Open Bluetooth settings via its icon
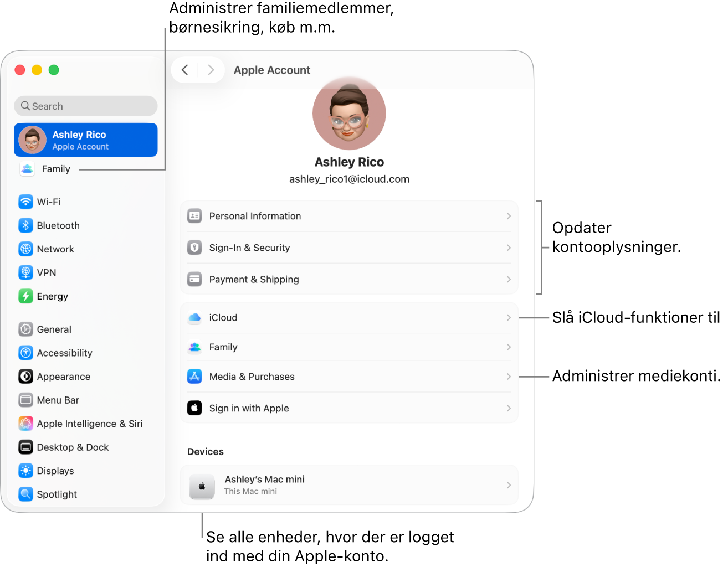The image size is (728, 567). coord(26,225)
